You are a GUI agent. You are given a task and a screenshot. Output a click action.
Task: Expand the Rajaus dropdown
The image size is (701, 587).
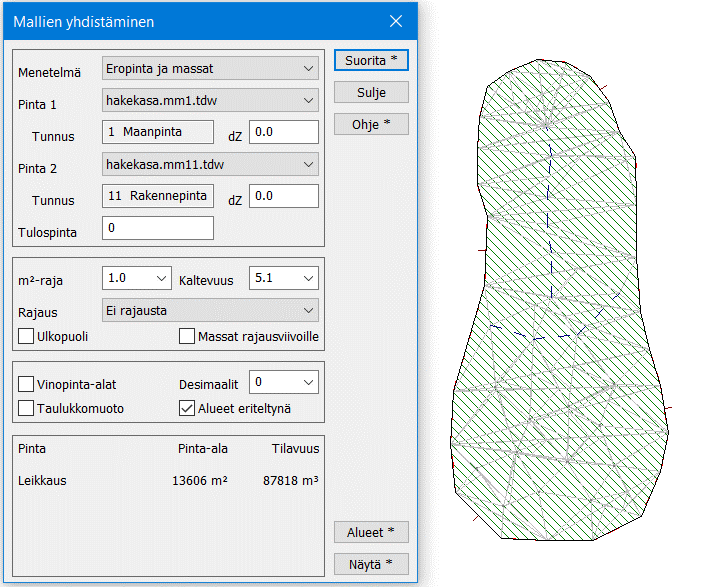pos(210,310)
